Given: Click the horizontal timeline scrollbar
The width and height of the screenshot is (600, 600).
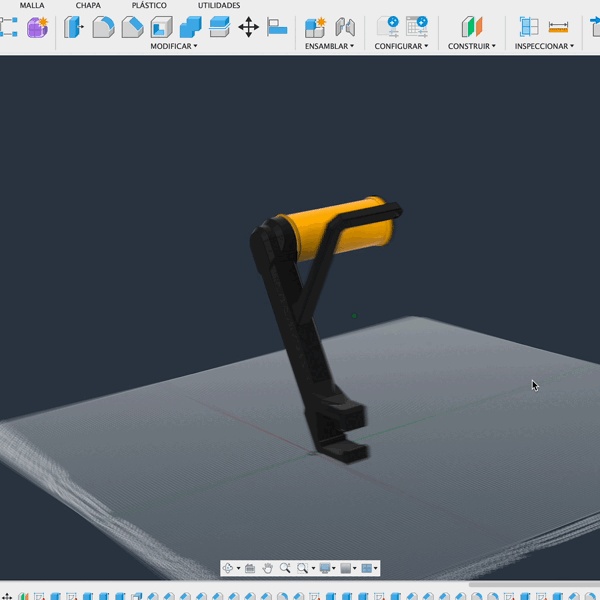Looking at the screenshot, I should [x=534, y=584].
